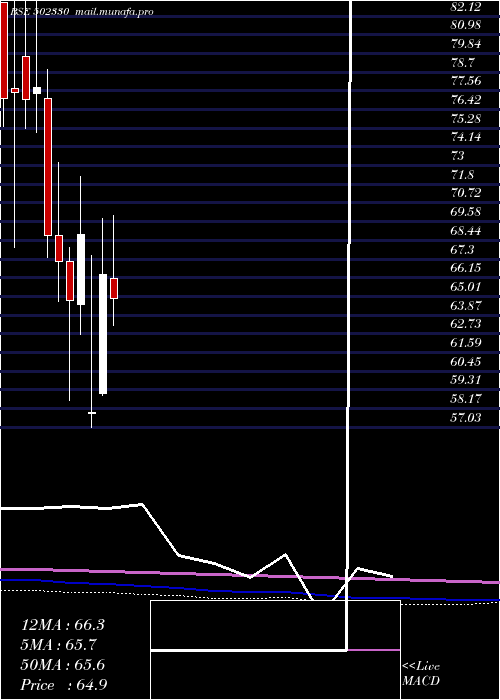Click the 65.01 price axis label
The width and height of the screenshot is (500, 700).
click(x=466, y=287)
